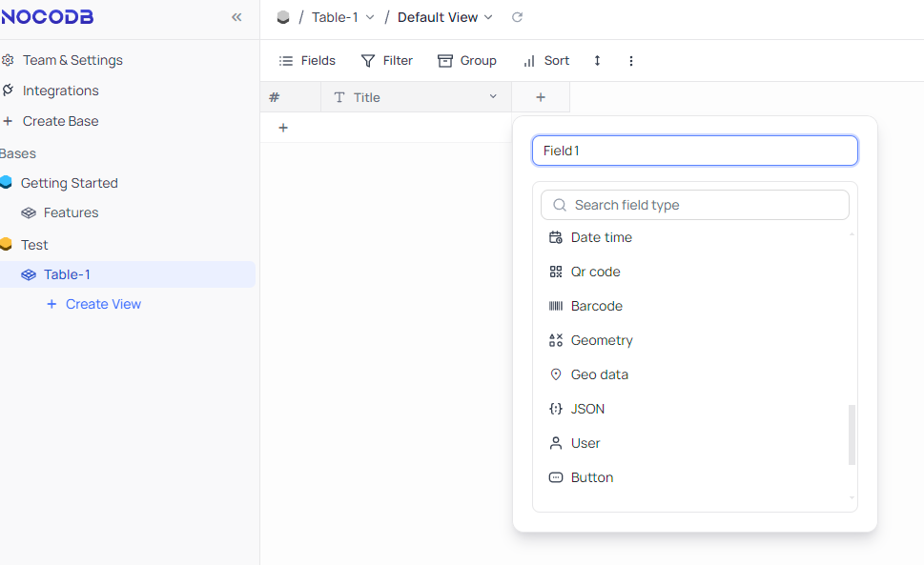924x565 pixels.
Task: Open the Fields toolbar menu
Action: coord(307,60)
